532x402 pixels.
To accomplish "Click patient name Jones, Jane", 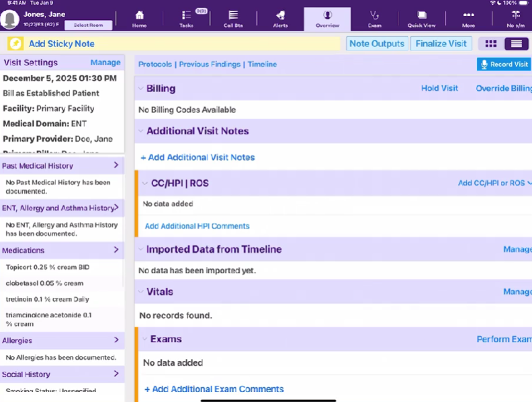I will tap(44, 14).
